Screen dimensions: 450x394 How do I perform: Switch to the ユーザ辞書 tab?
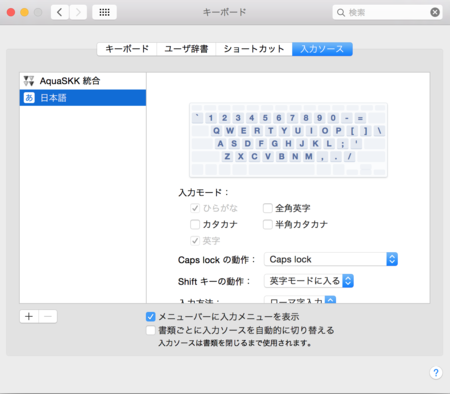click(x=186, y=49)
